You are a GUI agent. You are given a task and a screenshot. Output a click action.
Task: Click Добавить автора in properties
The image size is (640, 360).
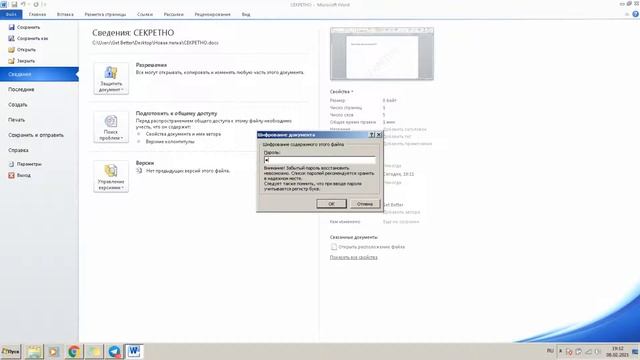pyautogui.click(x=402, y=212)
